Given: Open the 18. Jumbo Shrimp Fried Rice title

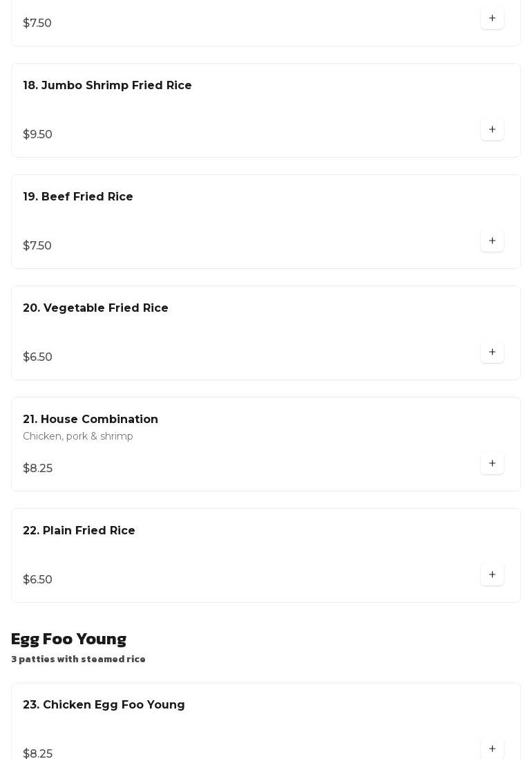Looking at the screenshot, I should tap(107, 86).
